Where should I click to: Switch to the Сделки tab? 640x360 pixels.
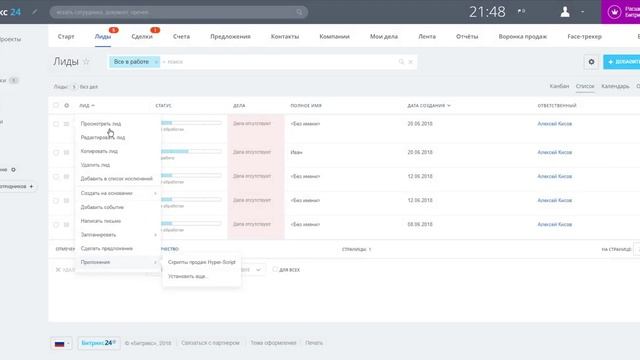[x=142, y=37]
